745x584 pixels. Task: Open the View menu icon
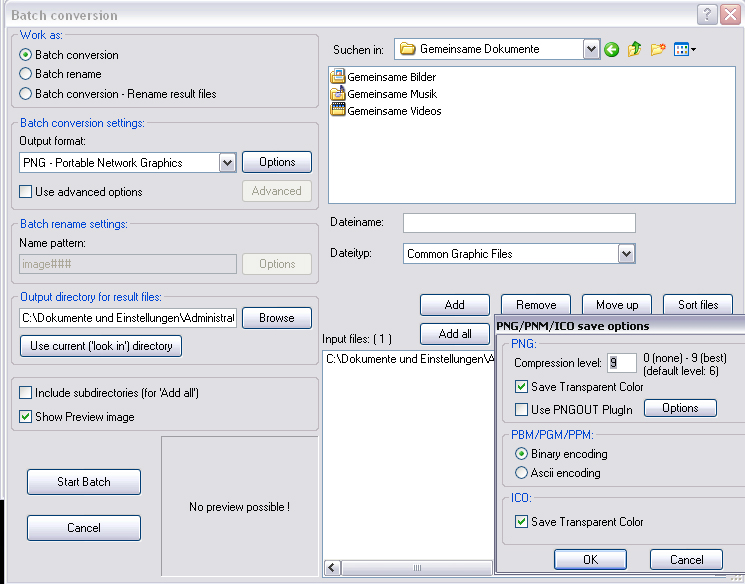coord(685,49)
